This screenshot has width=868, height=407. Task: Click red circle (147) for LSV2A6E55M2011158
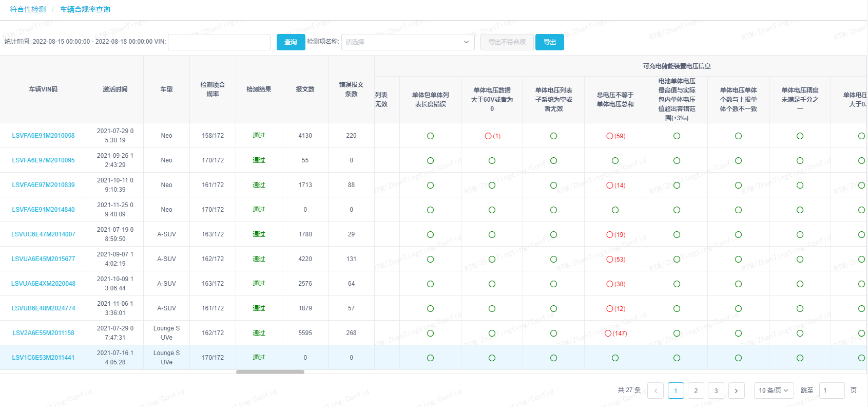615,334
